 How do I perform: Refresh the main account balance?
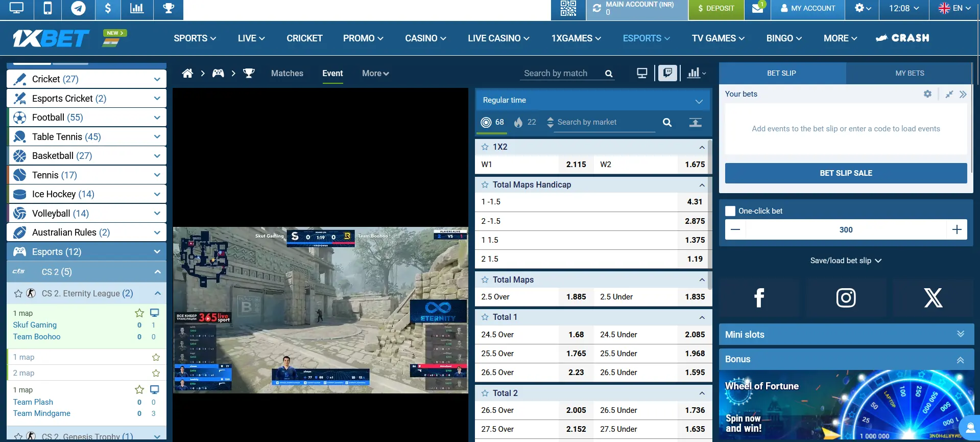coord(596,8)
